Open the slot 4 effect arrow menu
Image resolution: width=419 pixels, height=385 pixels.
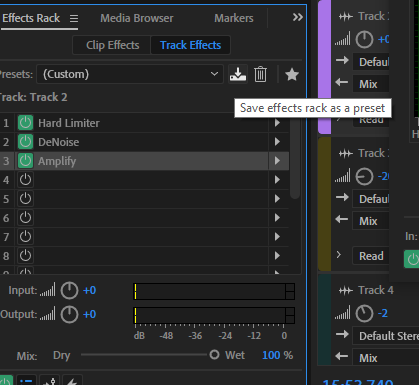(x=277, y=180)
